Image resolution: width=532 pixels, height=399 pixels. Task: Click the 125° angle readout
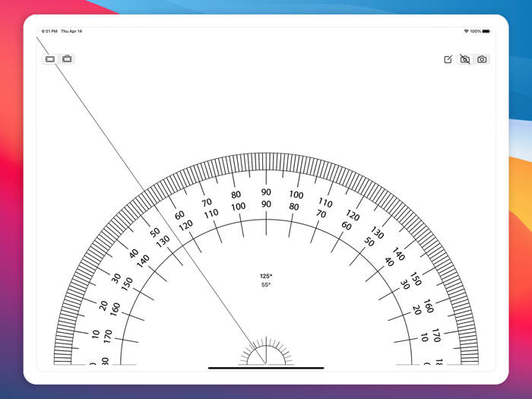[266, 276]
